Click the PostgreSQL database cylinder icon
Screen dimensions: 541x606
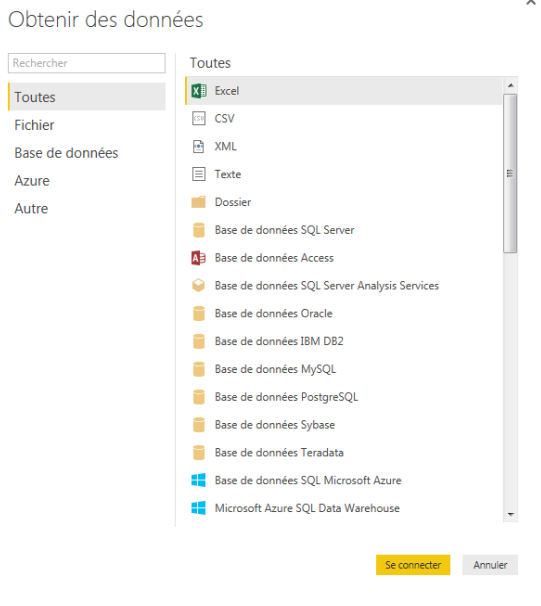[x=199, y=397]
